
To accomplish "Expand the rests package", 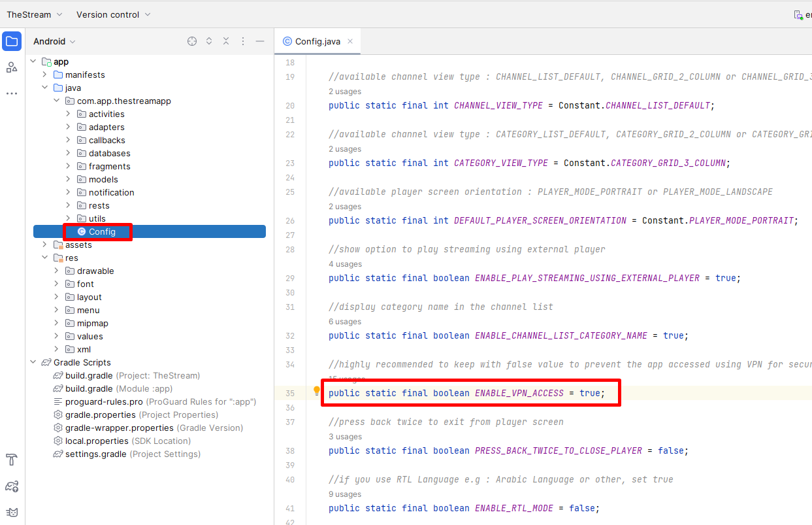I will (68, 205).
